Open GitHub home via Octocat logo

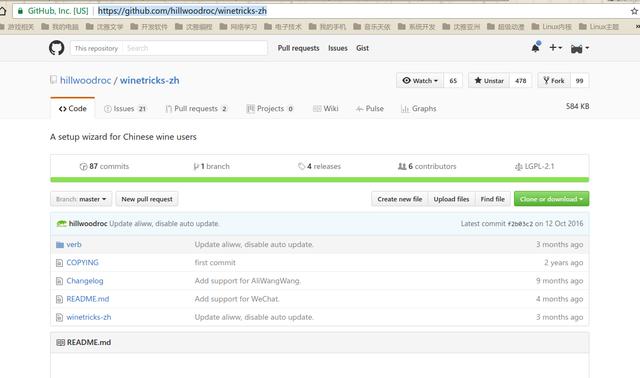pos(57,48)
